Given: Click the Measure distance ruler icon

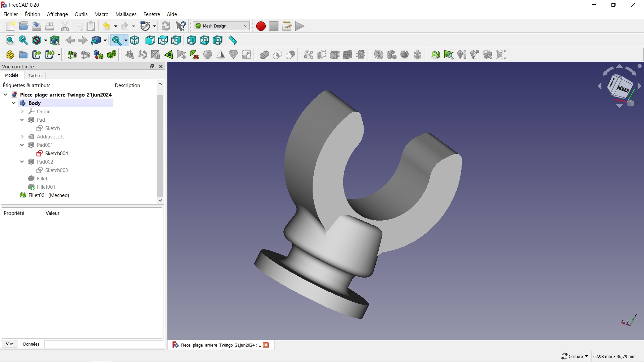Looking at the screenshot, I should (x=232, y=41).
